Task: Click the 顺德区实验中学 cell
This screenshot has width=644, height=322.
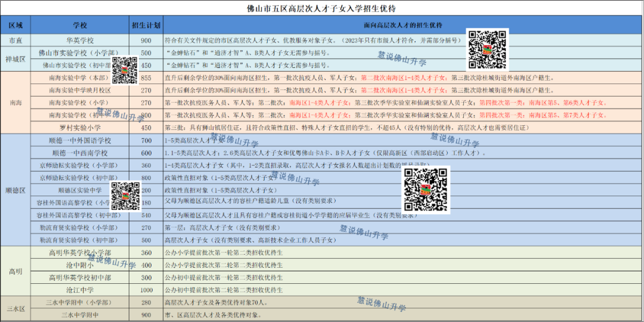Action: 80,190
